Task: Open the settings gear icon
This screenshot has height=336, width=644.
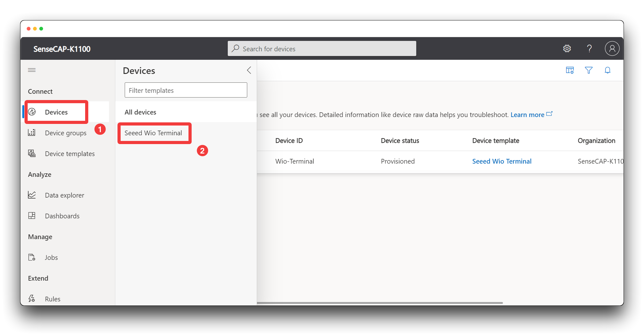Action: tap(567, 48)
